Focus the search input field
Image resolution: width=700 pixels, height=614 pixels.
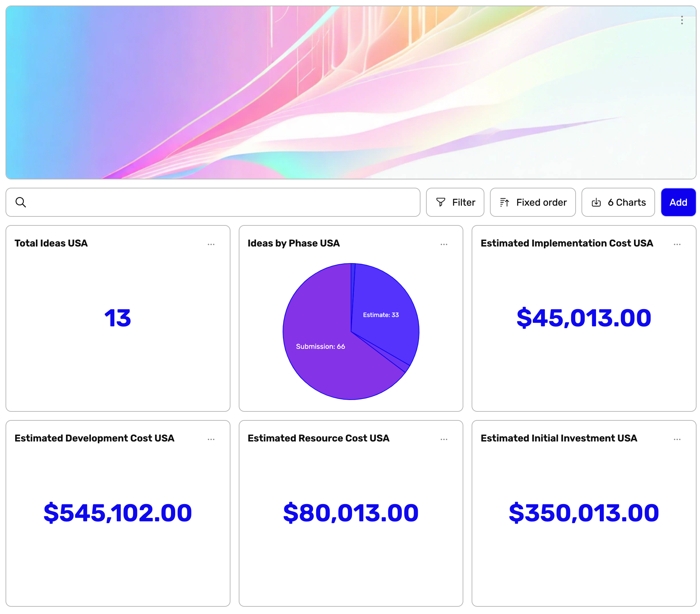click(x=221, y=202)
